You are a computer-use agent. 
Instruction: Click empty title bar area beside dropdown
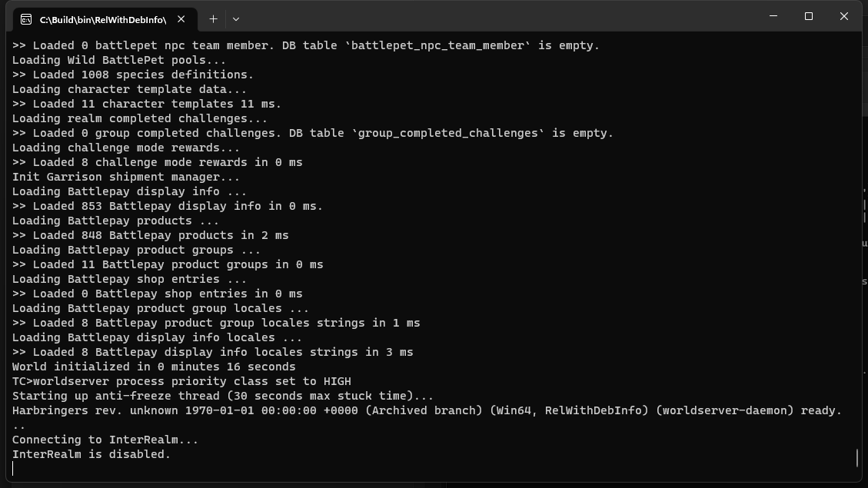[498, 17]
